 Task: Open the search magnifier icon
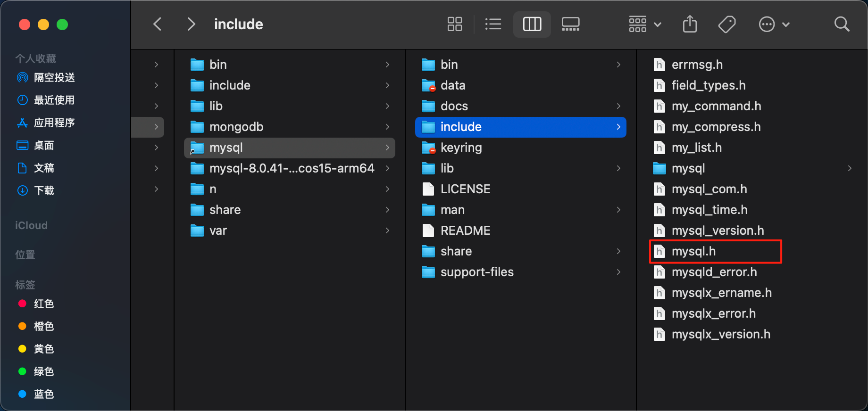point(842,24)
